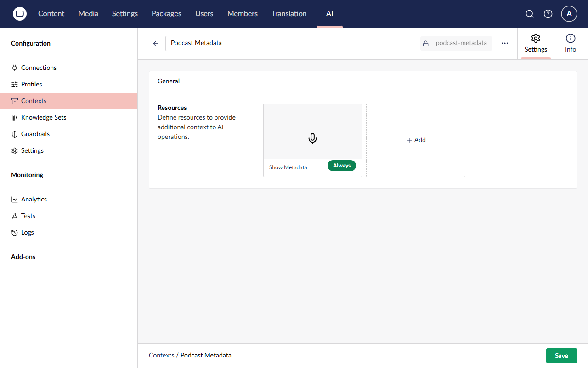Open the Translation section

pos(289,14)
